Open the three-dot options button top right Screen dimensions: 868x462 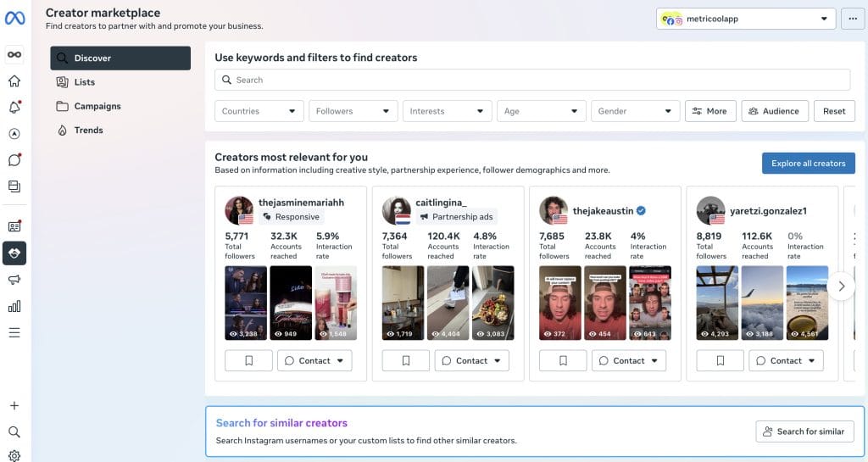tap(852, 19)
